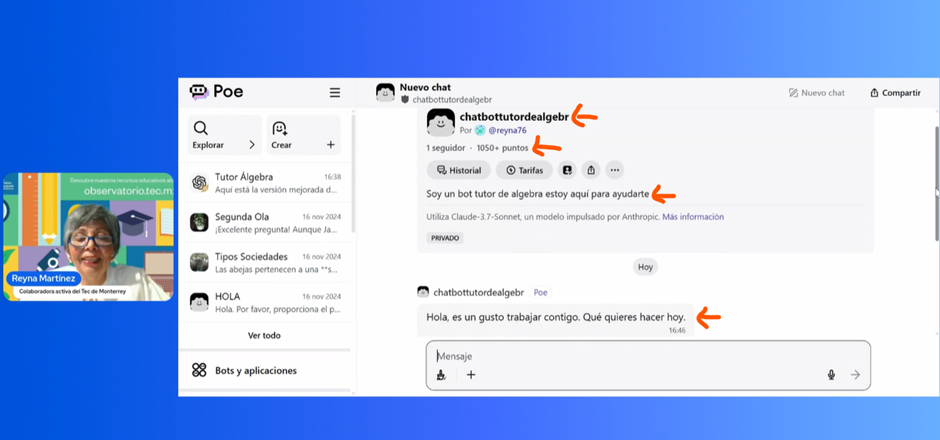Click the Poe logo

coord(216,92)
